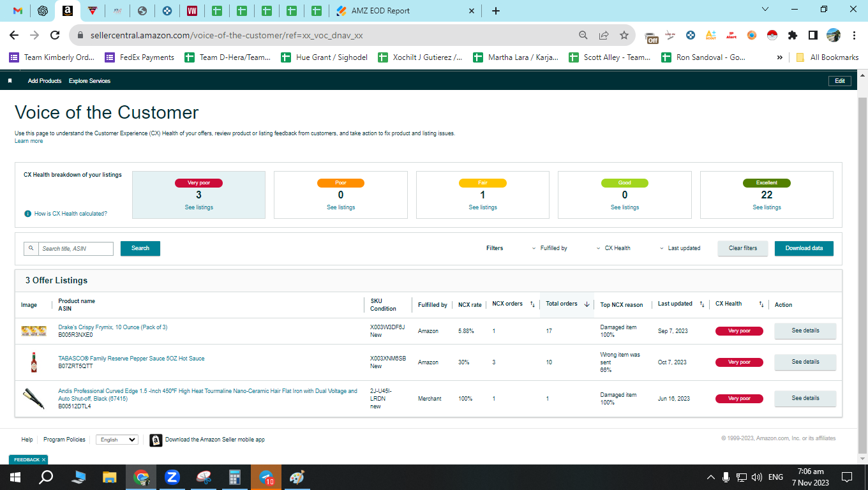868x490 pixels.
Task: Switch to the AMZ EOD Report tab
Action: 405,11
